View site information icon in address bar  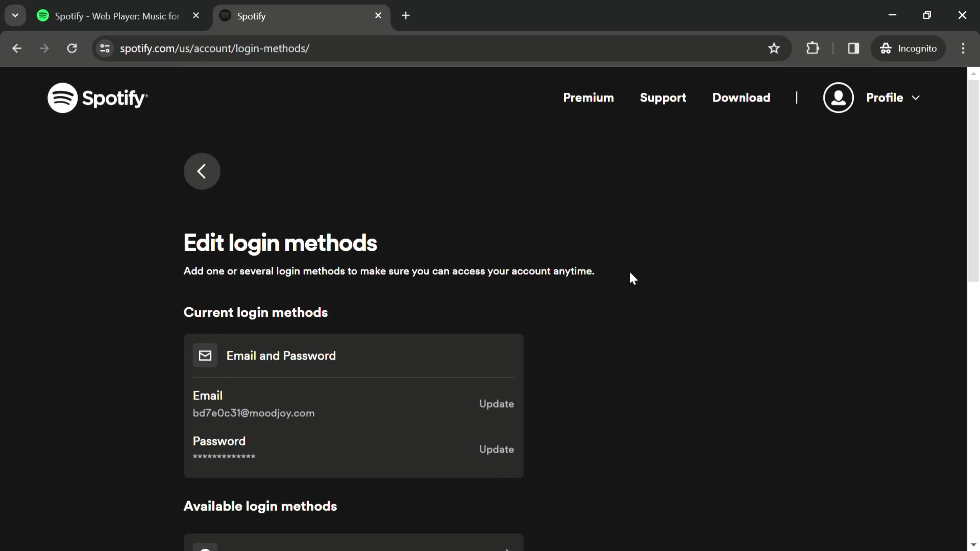pos(105,48)
